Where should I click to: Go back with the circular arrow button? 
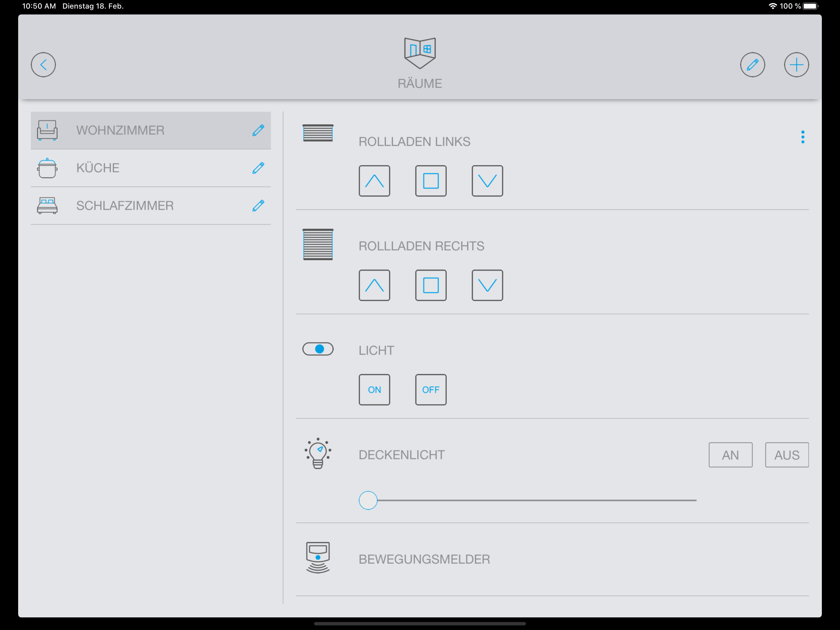(43, 65)
